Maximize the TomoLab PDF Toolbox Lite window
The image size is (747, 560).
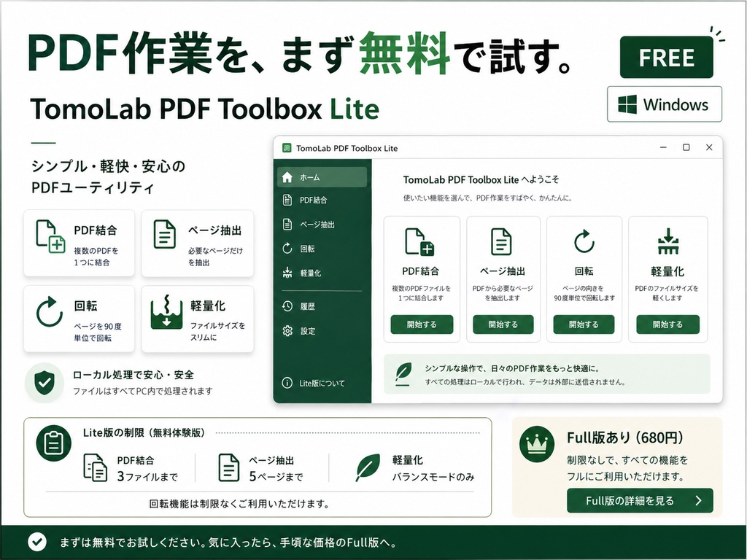tap(686, 147)
